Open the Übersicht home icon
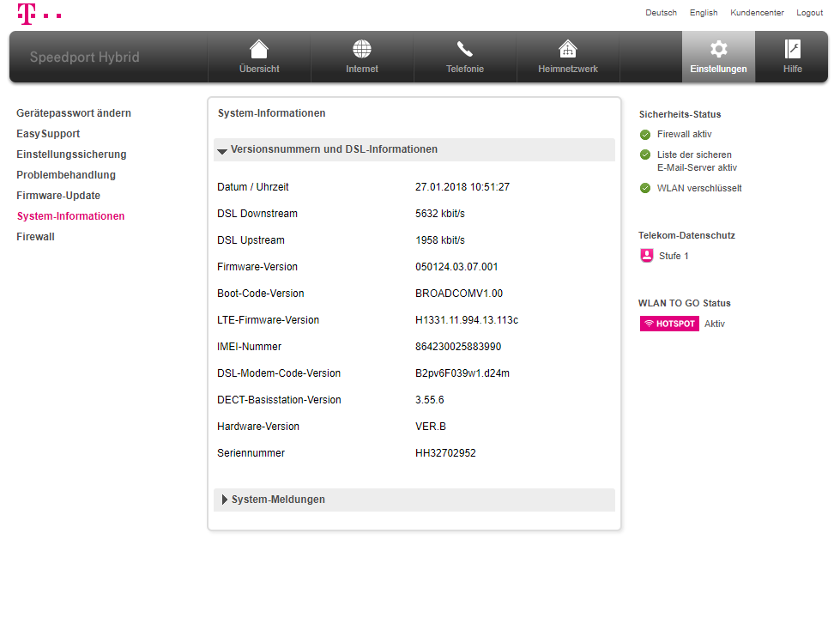Image resolution: width=840 pixels, height=618 pixels. [259, 49]
